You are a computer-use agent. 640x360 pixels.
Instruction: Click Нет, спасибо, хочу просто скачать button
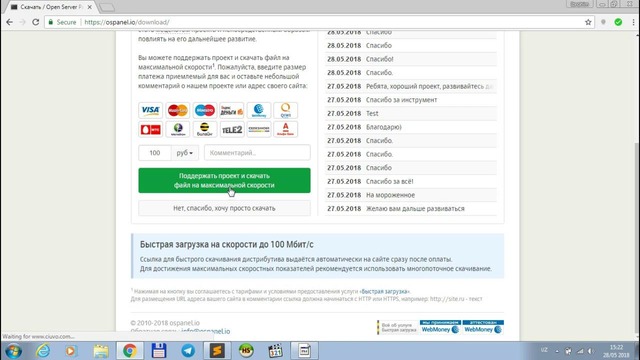click(224, 208)
